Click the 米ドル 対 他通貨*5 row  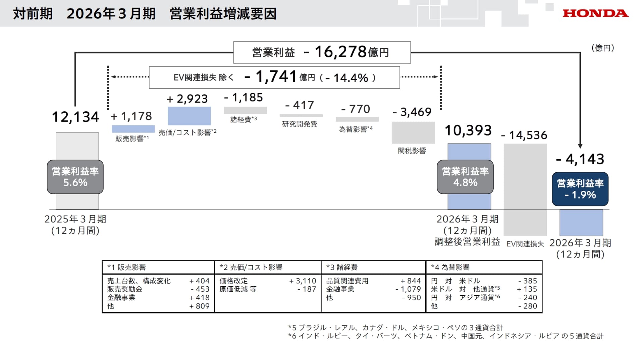pos(484,289)
